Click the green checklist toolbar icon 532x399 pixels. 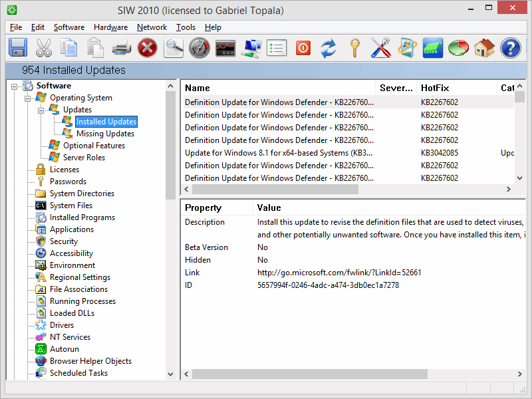(x=277, y=48)
